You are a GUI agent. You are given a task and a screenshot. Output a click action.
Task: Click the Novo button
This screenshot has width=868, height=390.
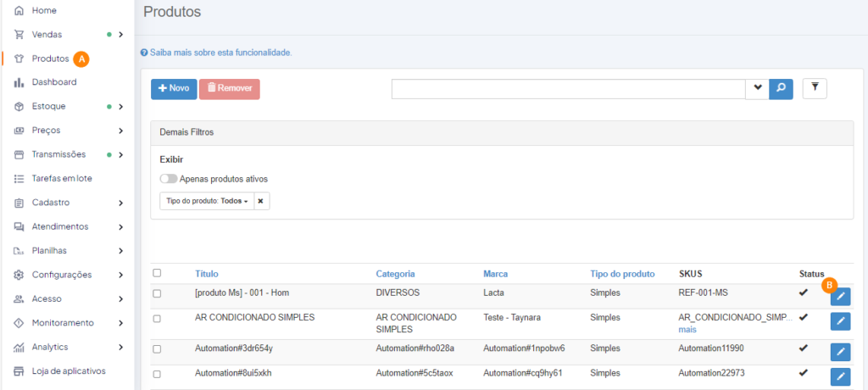coord(173,89)
